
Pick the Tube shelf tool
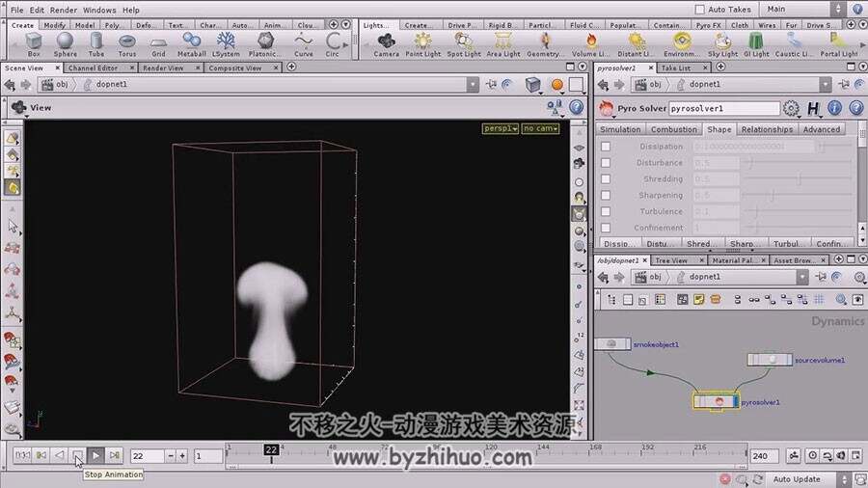pyautogui.click(x=96, y=44)
